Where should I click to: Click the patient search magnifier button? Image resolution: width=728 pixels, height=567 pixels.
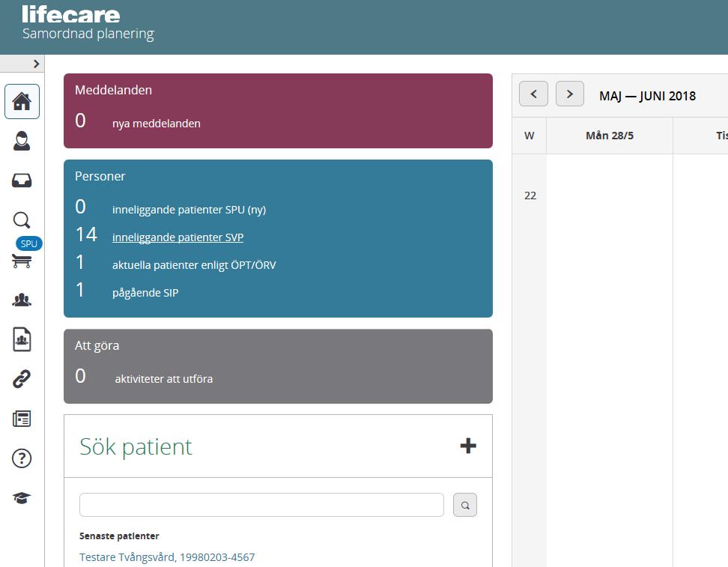click(465, 505)
